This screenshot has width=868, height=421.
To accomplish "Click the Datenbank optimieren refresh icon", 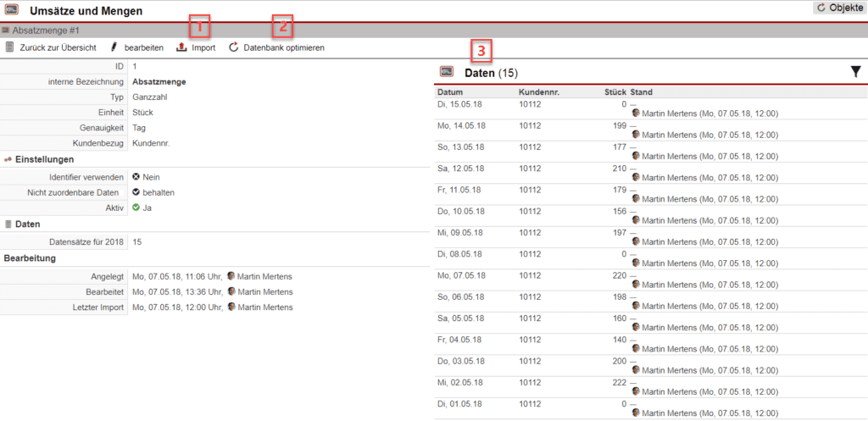I will click(x=234, y=47).
